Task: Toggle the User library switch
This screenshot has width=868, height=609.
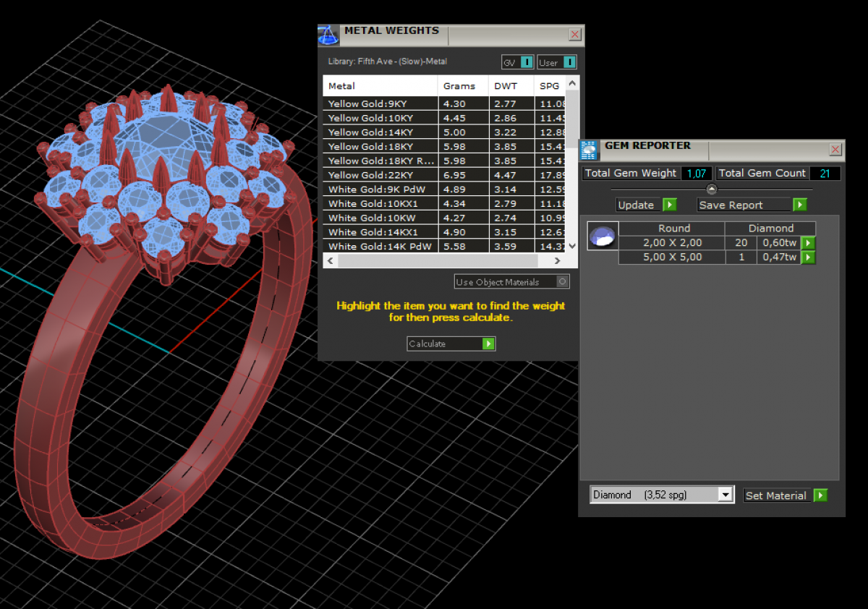Action: (x=569, y=62)
